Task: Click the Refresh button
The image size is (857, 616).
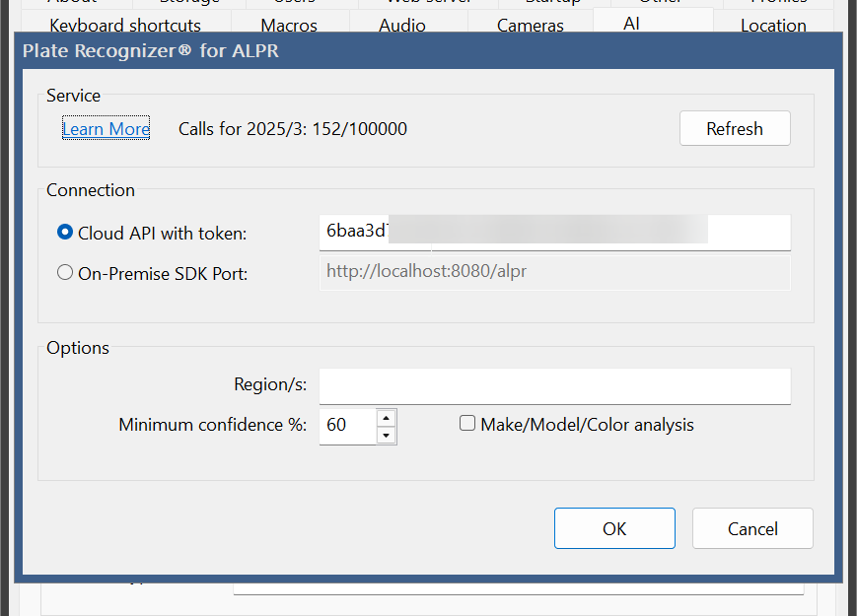Action: click(735, 128)
